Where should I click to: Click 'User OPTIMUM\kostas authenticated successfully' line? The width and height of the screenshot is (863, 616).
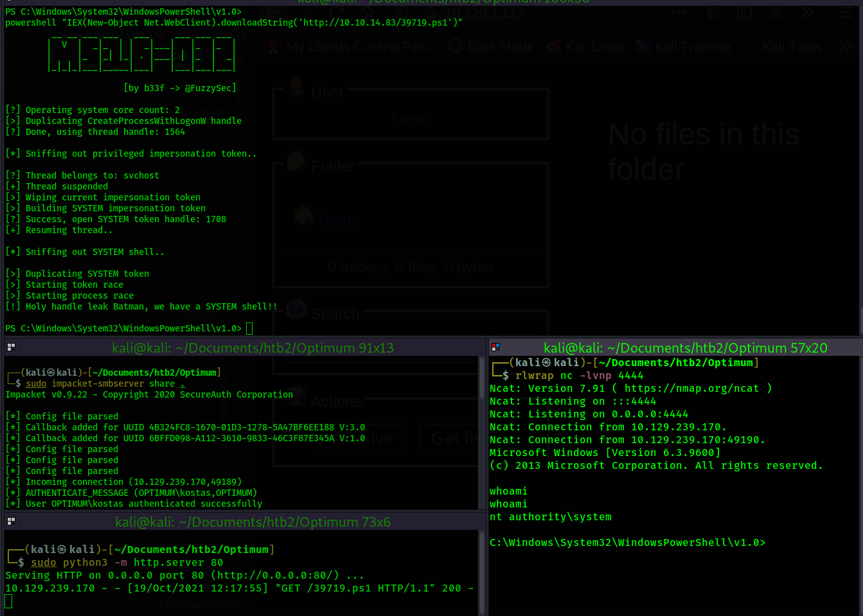134,504
